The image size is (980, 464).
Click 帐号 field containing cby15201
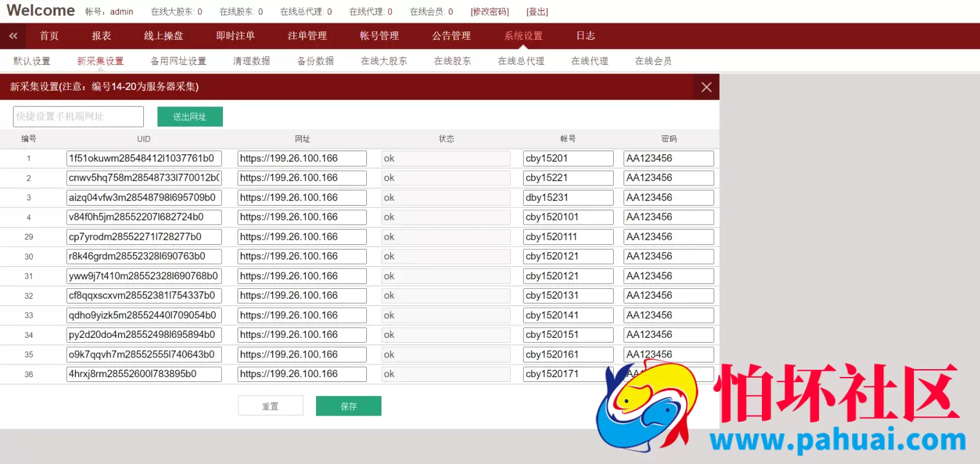568,159
